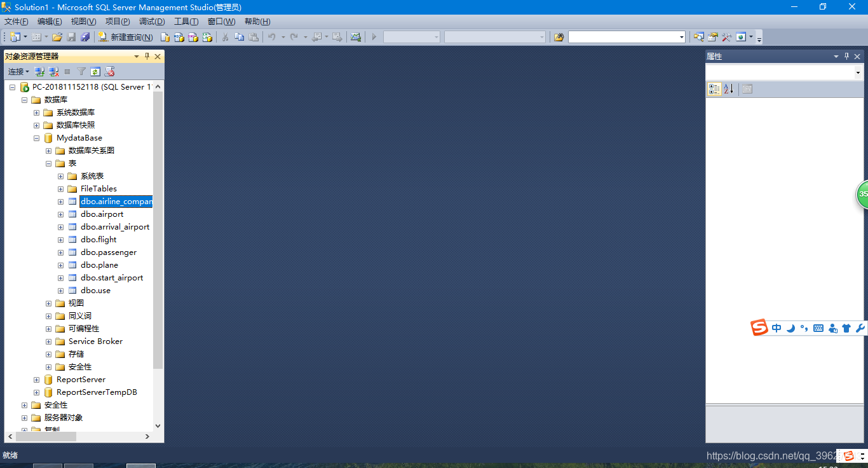The height and width of the screenshot is (468, 868).
Task: Open the 窗口(W) menu
Action: 221,22
